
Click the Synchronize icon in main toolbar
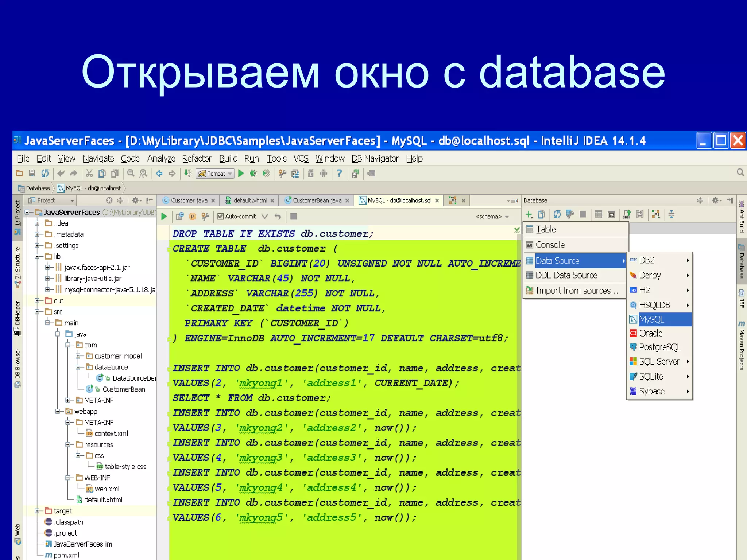[x=45, y=174]
